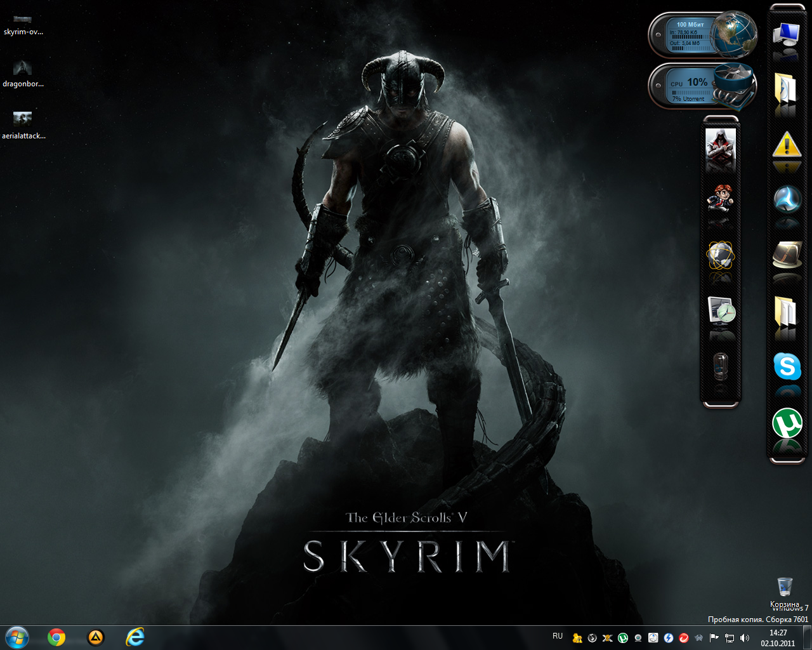Click the volume speaker tray icon
The width and height of the screenshot is (812, 650).
pyautogui.click(x=745, y=638)
